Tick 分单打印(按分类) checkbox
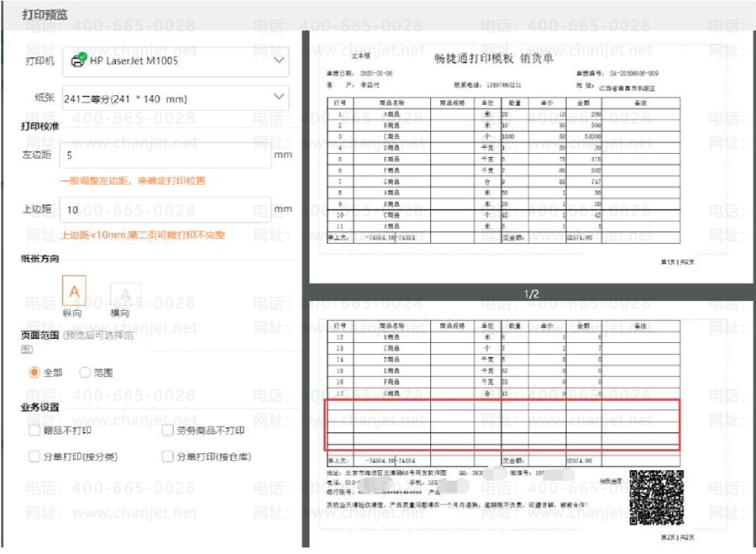The height and width of the screenshot is (554, 756). 34,456
